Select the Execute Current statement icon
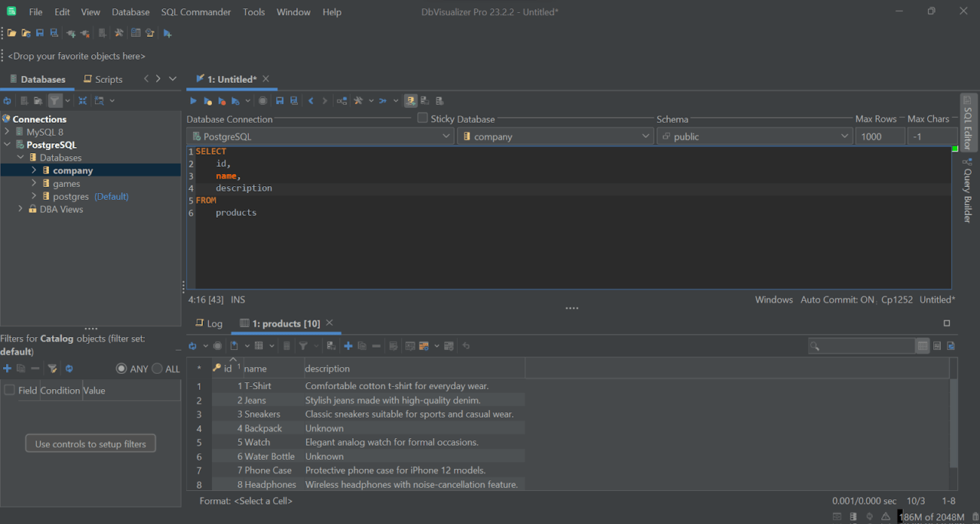 click(x=207, y=100)
